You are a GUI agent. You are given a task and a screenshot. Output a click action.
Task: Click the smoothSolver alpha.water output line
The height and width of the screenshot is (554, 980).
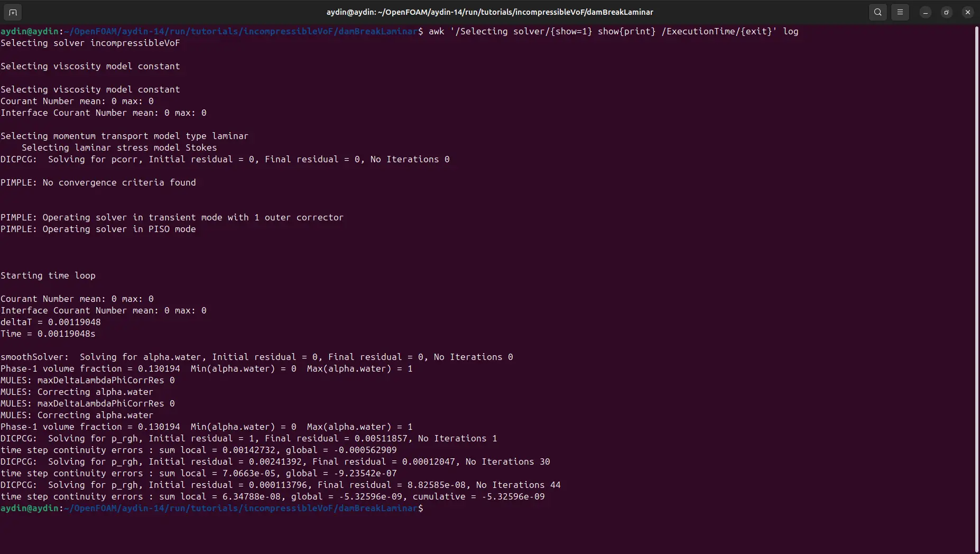point(257,357)
